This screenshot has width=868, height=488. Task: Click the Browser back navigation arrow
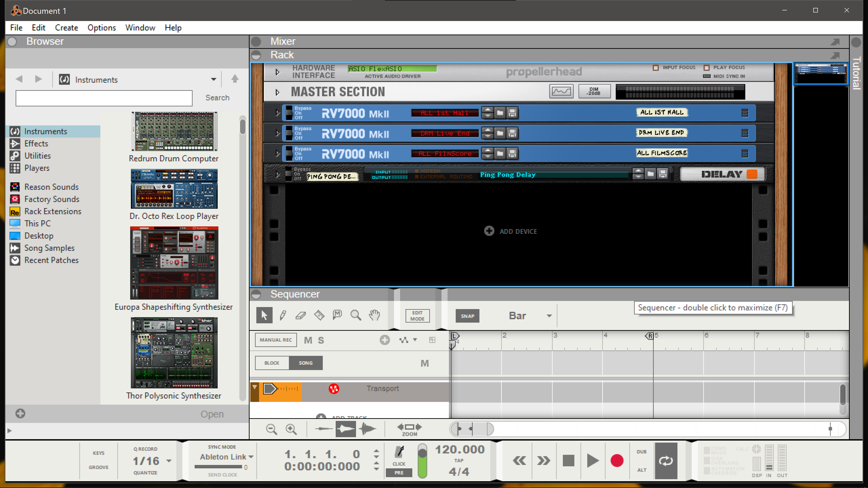(19, 79)
